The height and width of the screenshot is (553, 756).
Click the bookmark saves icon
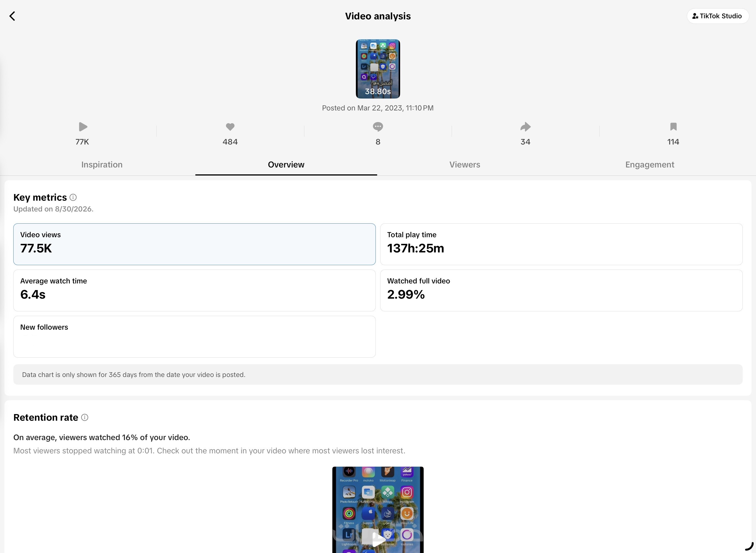673,127
